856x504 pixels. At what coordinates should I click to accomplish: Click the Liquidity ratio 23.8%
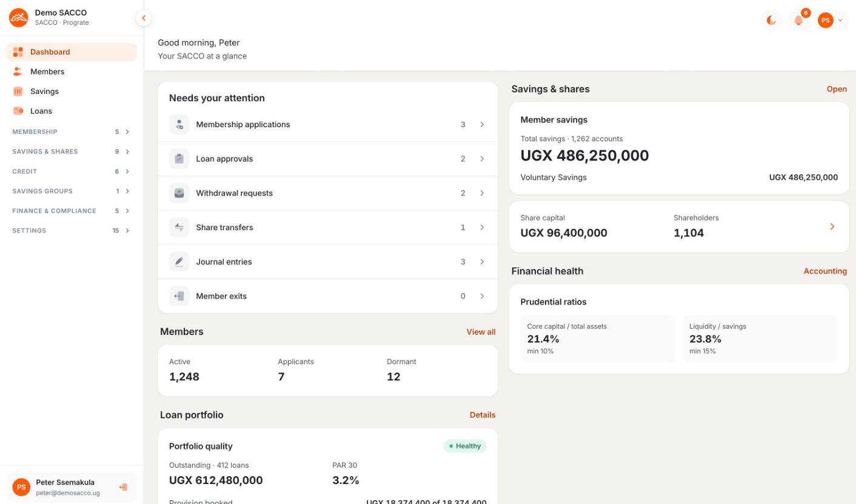(x=705, y=339)
